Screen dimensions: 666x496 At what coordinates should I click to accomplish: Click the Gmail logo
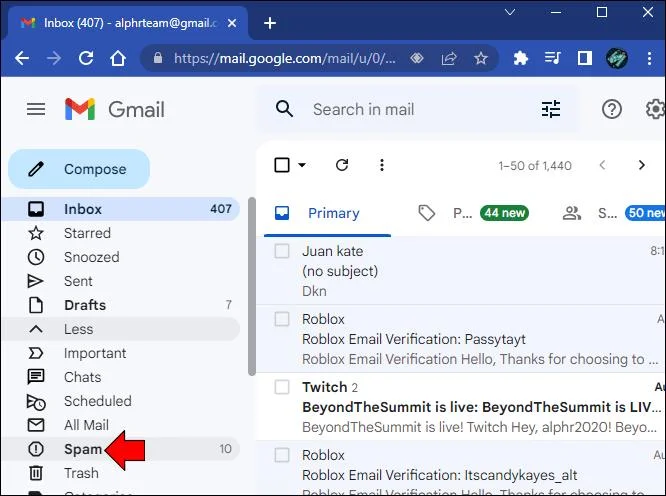point(115,110)
